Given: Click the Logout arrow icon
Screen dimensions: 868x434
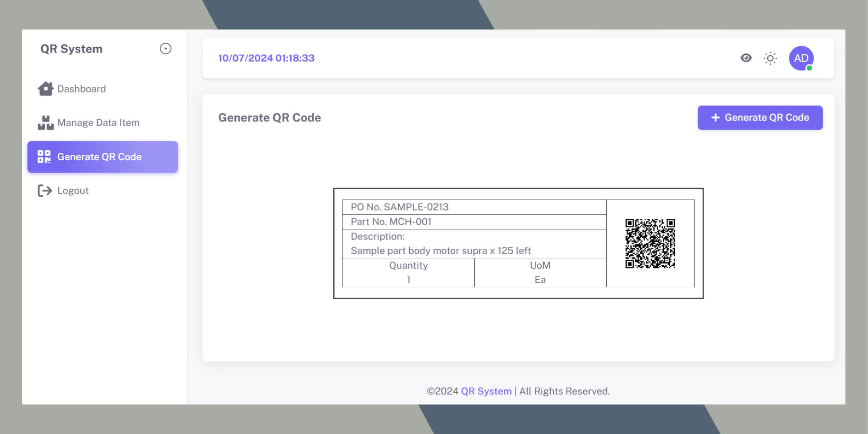Looking at the screenshot, I should 45,191.
